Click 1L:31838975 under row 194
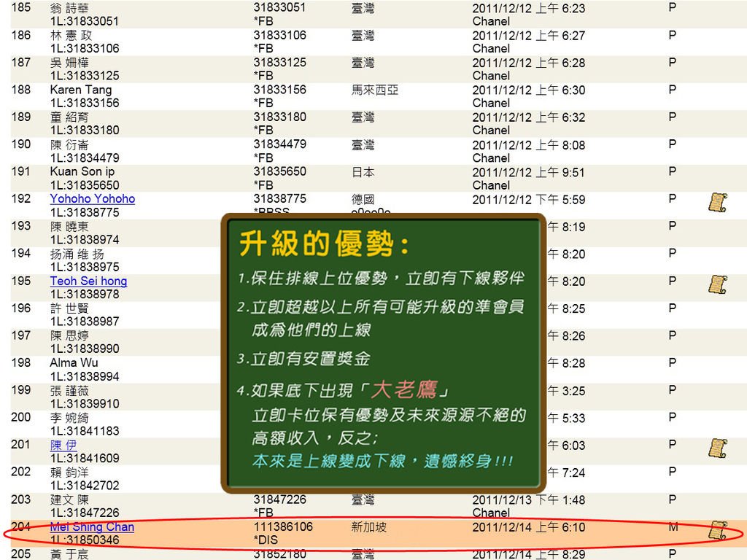The image size is (747, 560). pos(85,267)
